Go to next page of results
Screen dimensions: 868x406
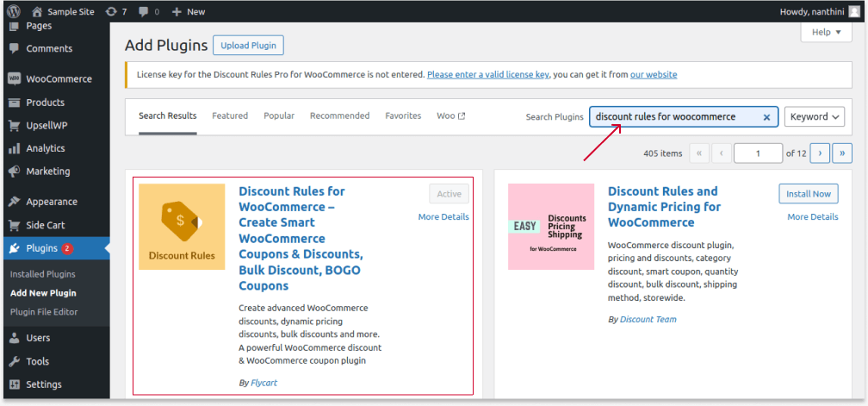tap(819, 153)
